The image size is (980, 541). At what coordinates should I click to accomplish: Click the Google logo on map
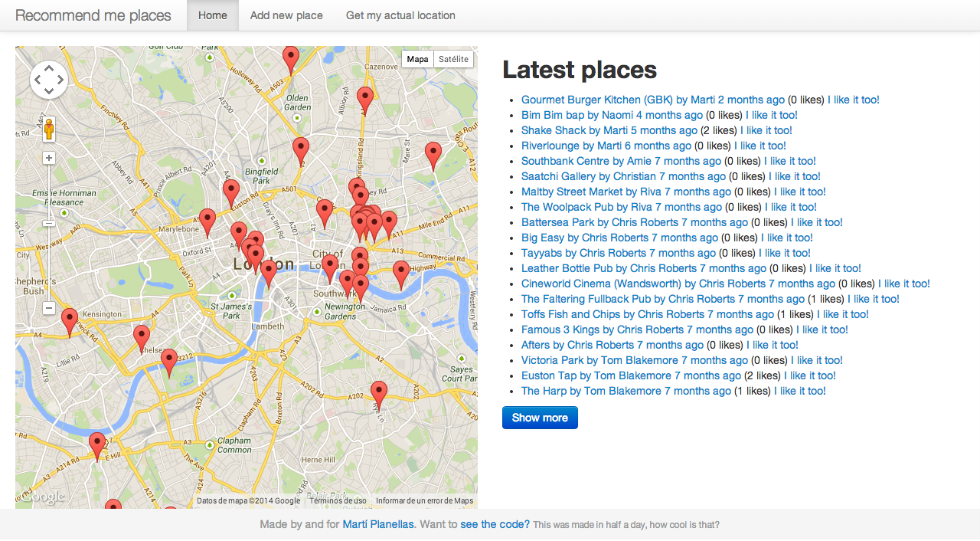pyautogui.click(x=43, y=498)
